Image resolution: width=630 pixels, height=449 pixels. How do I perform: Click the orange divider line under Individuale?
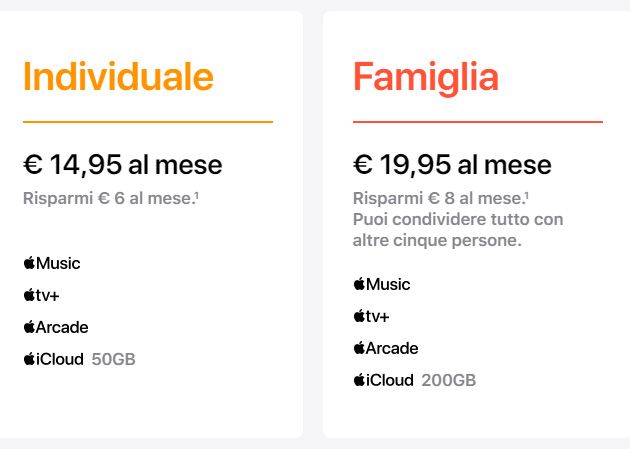point(147,122)
